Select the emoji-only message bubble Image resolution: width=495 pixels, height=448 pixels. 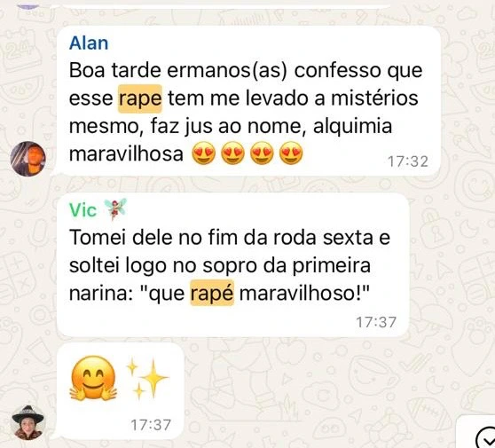coord(121,391)
